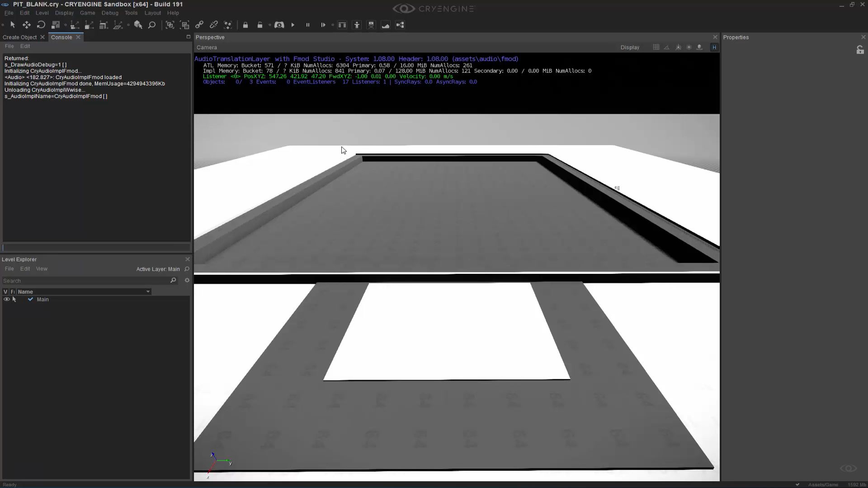
Task: Click the Unlink objects icon
Action: 214,25
